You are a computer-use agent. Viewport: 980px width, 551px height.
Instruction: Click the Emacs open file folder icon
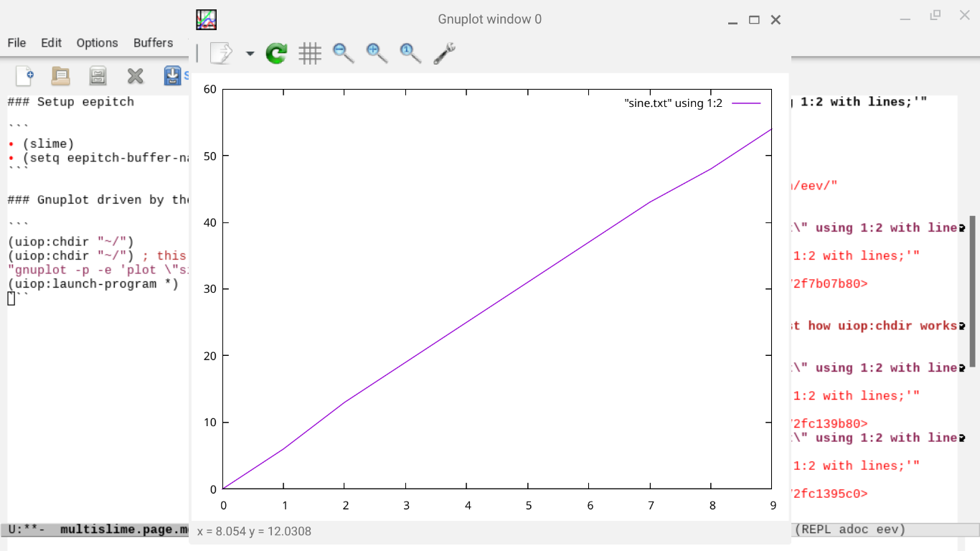click(x=61, y=75)
